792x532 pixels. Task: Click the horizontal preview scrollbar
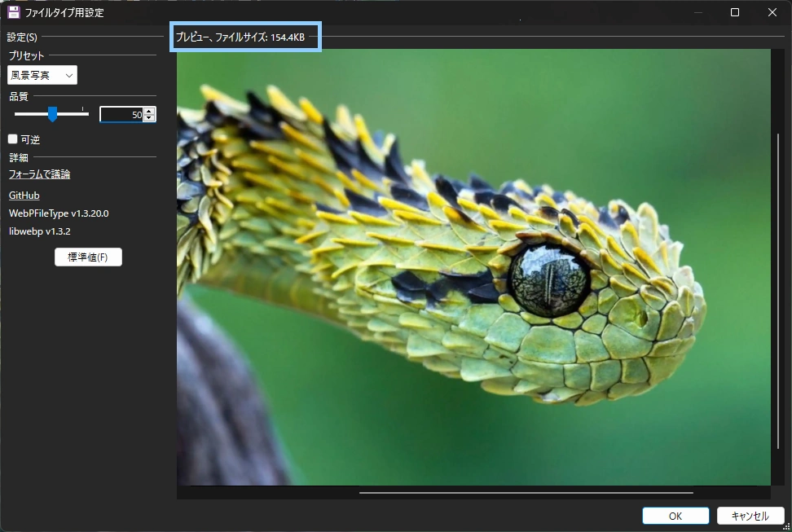[526, 493]
